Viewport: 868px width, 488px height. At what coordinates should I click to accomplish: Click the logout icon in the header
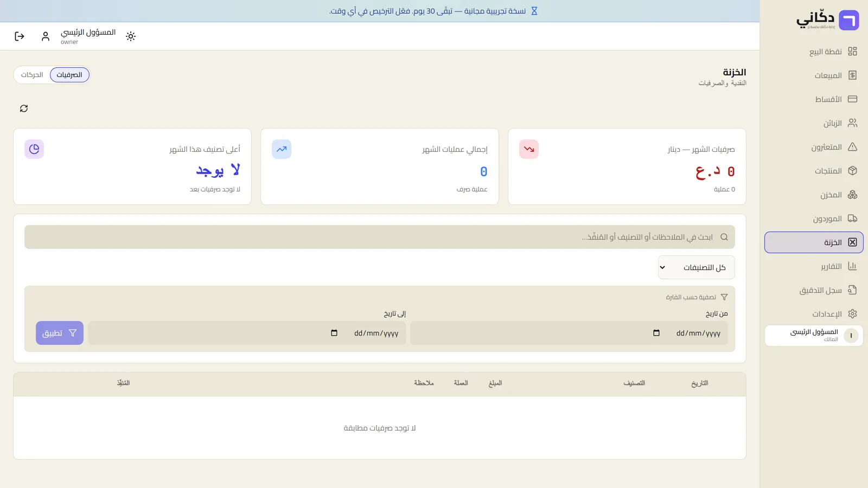pos(20,36)
